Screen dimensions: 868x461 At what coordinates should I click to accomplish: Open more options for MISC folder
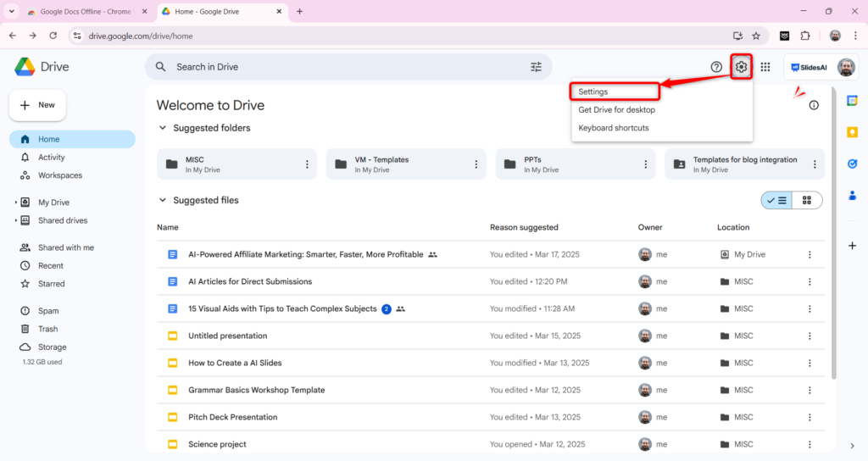click(x=307, y=164)
